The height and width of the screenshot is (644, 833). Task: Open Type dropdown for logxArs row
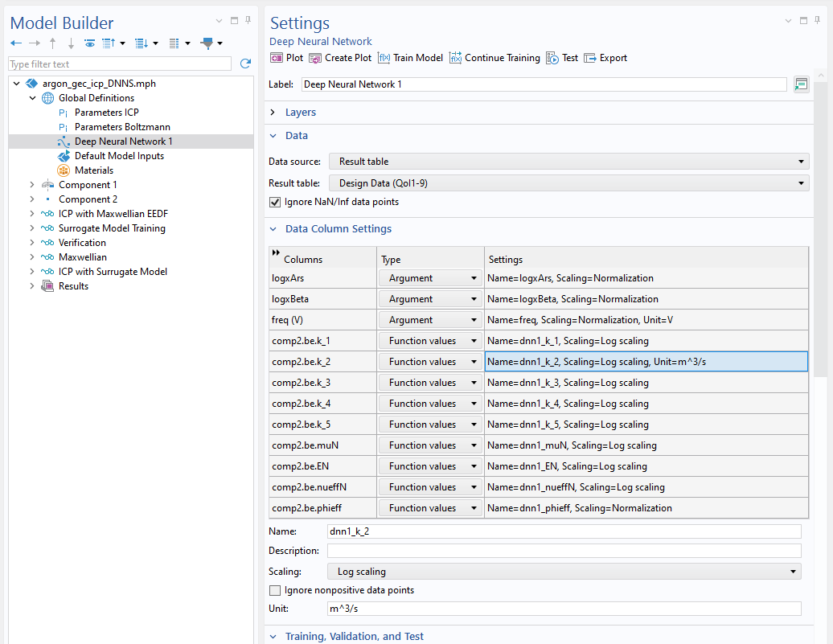[430, 278]
